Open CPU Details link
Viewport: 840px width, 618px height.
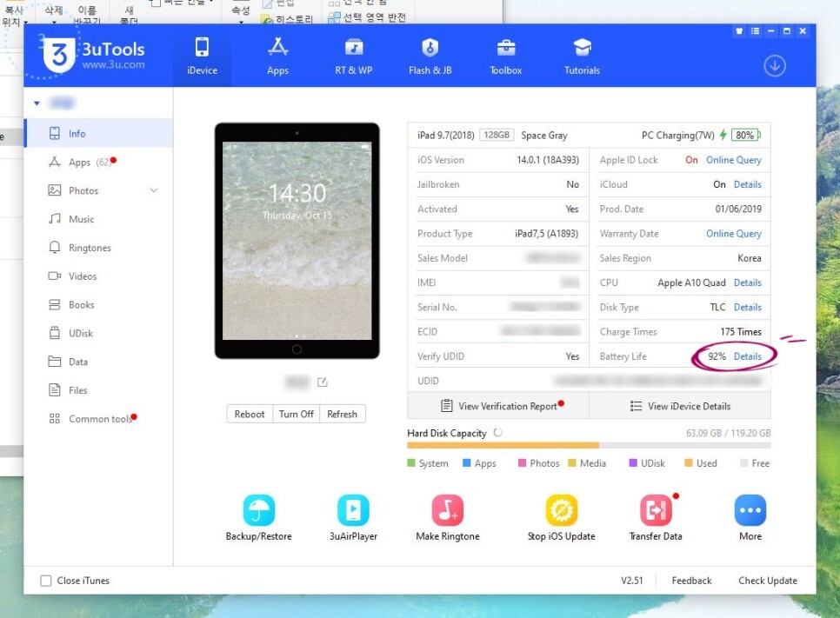[x=747, y=282]
